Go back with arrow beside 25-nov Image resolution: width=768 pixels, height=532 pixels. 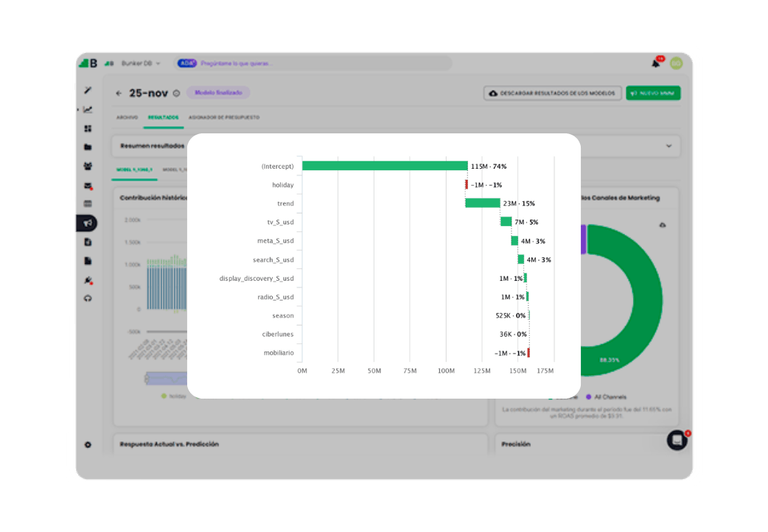119,93
